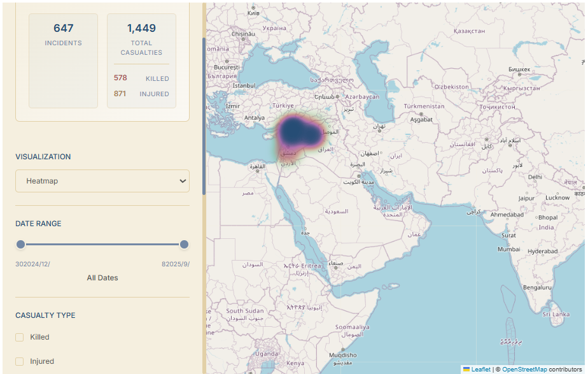Image resolution: width=588 pixels, height=374 pixels.
Task: Click the 871 injured count
Action: click(120, 94)
